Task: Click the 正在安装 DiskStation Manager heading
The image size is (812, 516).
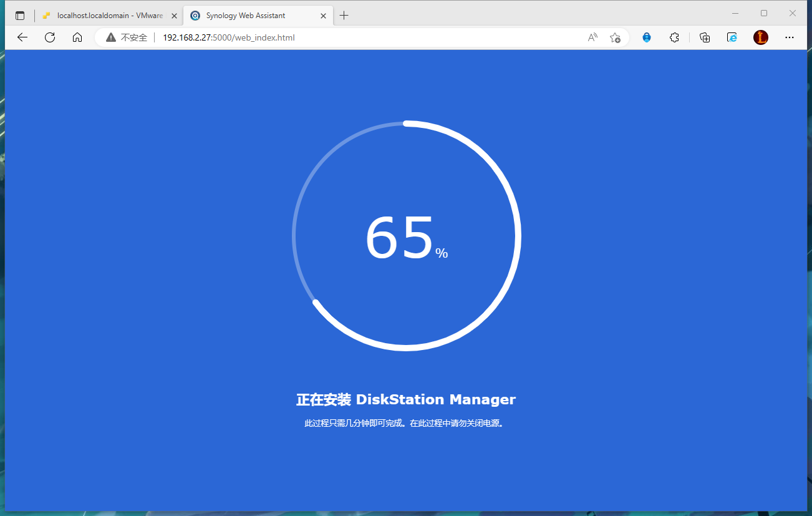Action: (x=406, y=399)
